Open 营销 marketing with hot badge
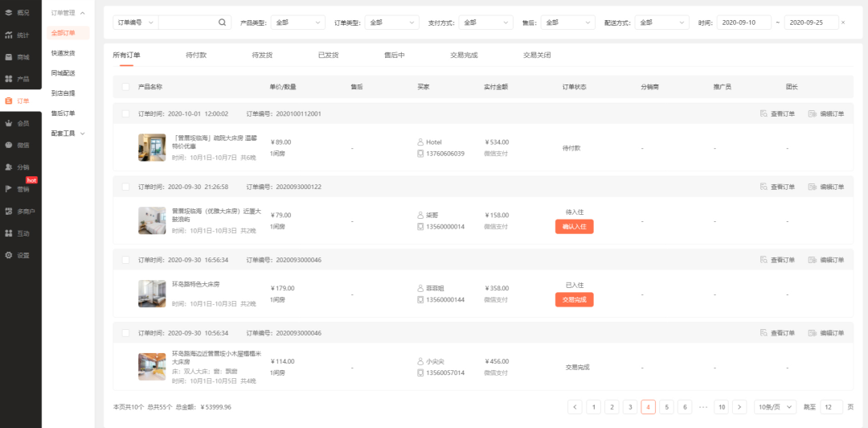Viewport: 868px width, 428px height. point(9,189)
